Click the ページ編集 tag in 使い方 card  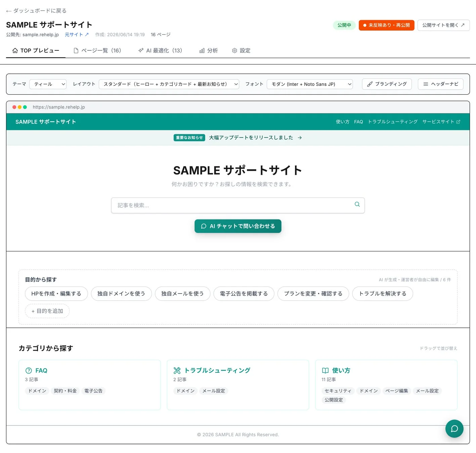397,391
